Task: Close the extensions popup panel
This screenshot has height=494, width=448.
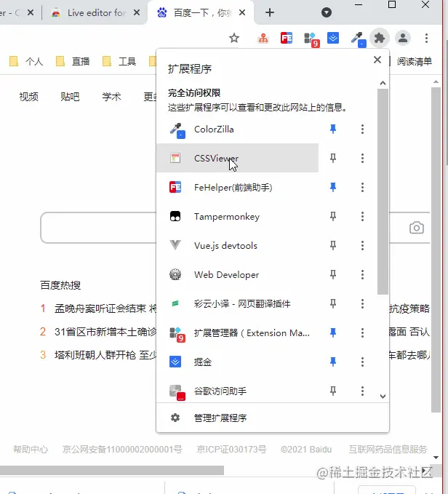Action: pos(377,60)
